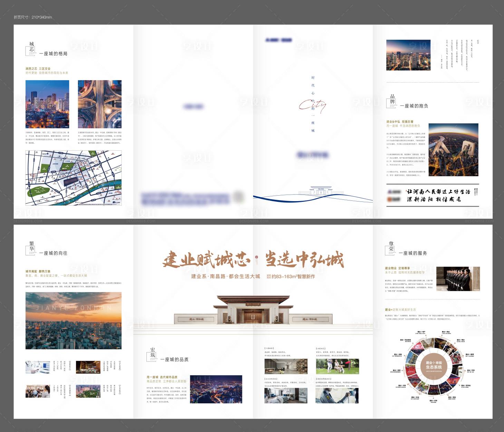Click the 宏筑 section logo box
Viewport: 504px width, 432px height.
point(152,354)
